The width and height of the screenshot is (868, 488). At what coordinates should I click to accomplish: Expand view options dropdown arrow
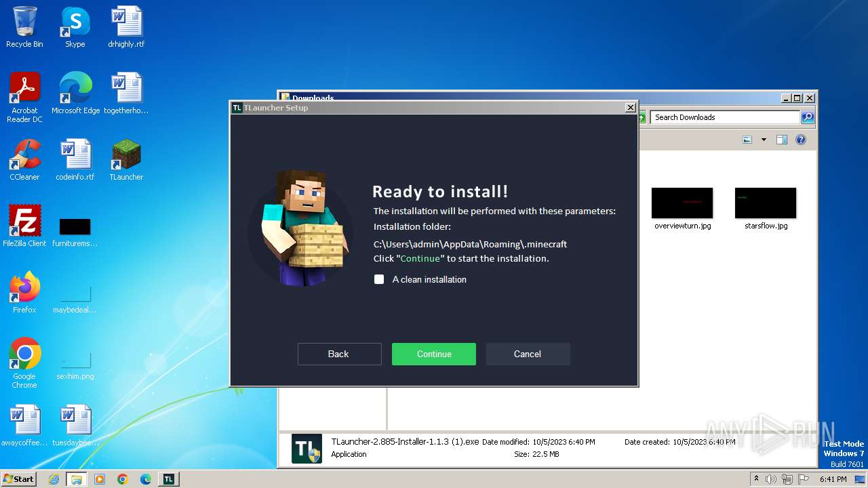tap(764, 140)
